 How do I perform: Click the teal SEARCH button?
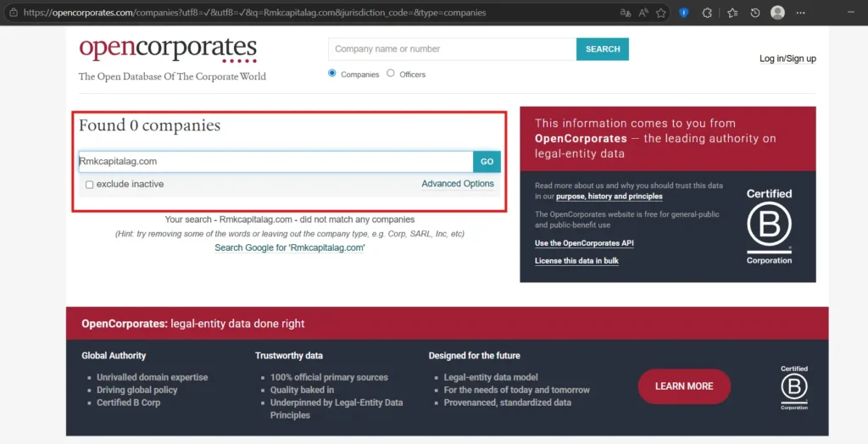(603, 48)
